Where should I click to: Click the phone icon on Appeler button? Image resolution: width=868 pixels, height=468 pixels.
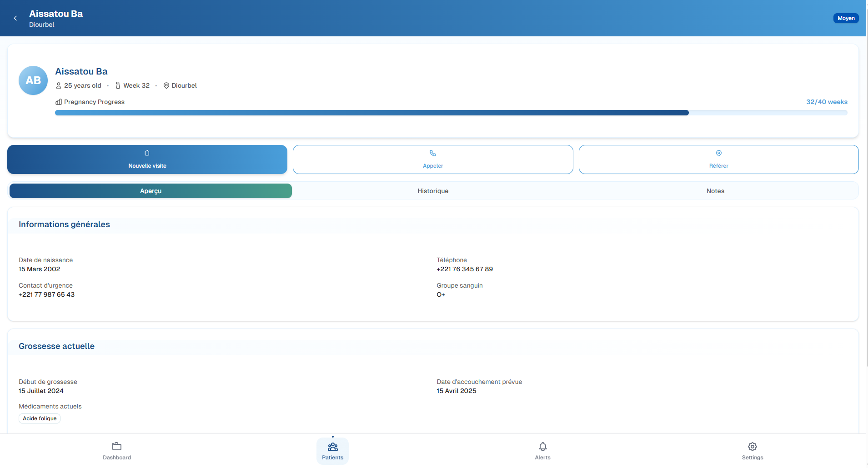(432, 153)
